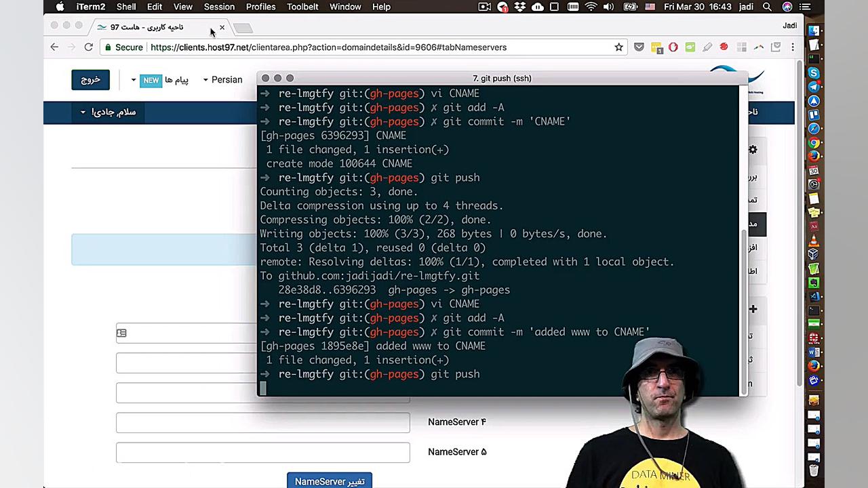
Task: Go back using the browser back arrow
Action: tap(54, 47)
